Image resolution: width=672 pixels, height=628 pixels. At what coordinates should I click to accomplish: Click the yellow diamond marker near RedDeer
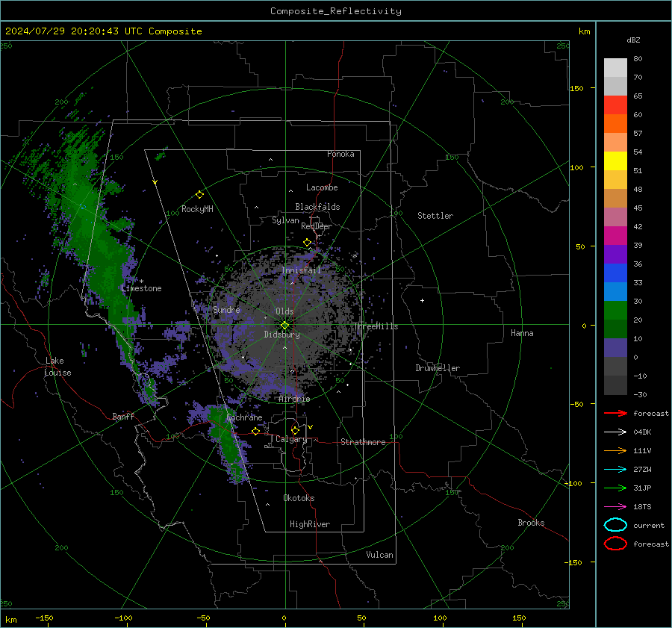307,243
